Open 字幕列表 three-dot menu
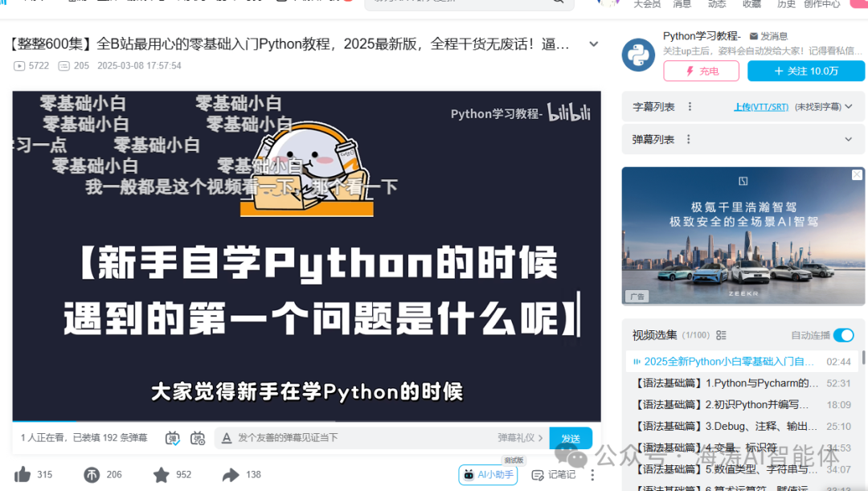The image size is (868, 491). point(690,106)
